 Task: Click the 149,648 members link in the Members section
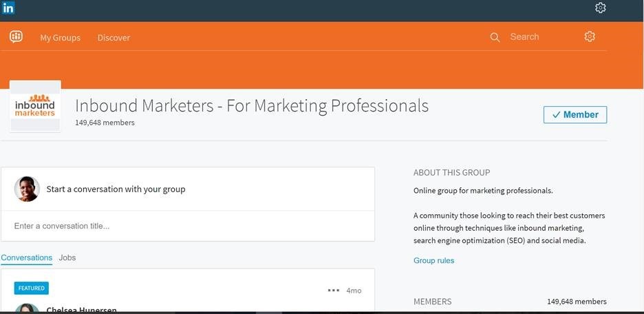coord(577,302)
